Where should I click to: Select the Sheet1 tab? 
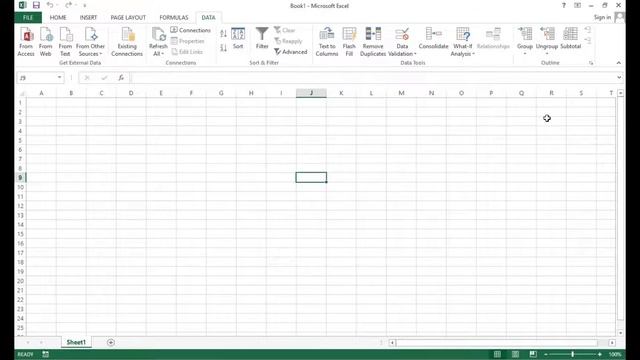[76, 342]
